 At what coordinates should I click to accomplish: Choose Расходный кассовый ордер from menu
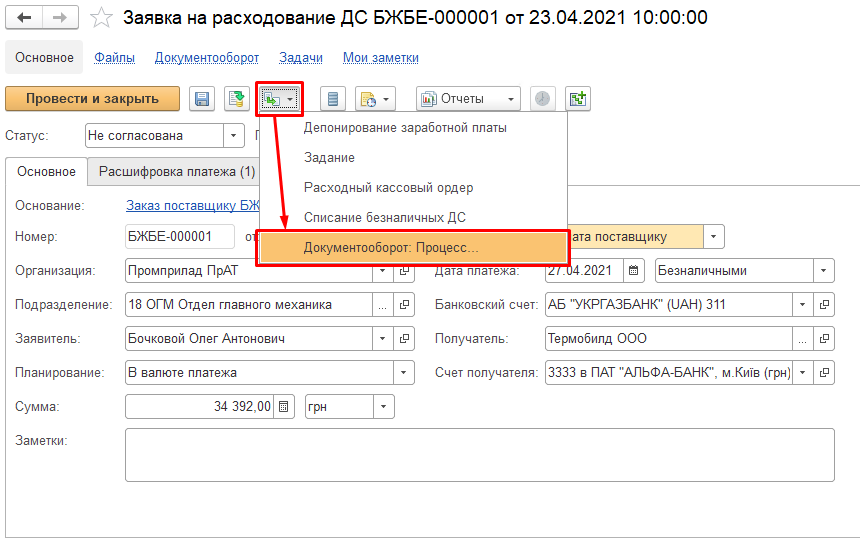pos(388,188)
